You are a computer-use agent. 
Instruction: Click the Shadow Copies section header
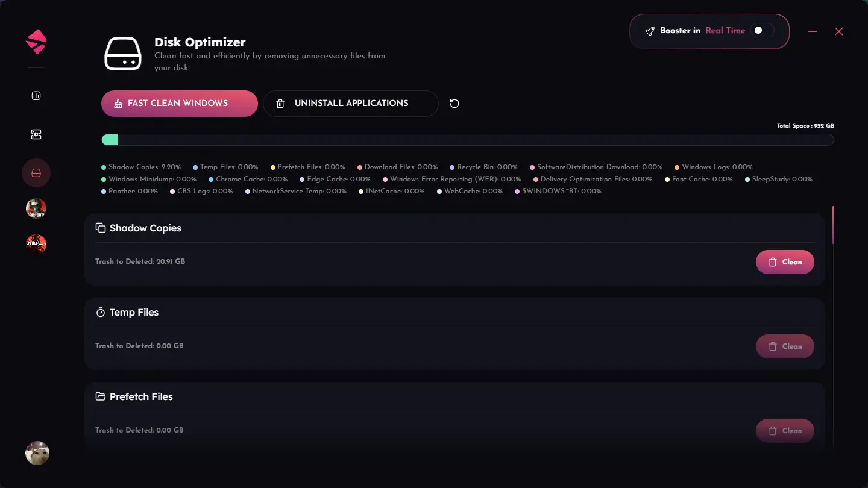[145, 228]
